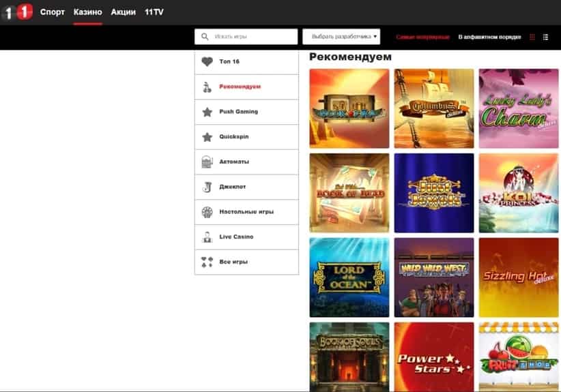Open the Columbus deluxe game
Screen dimensions: 561x392
pyautogui.click(x=434, y=108)
